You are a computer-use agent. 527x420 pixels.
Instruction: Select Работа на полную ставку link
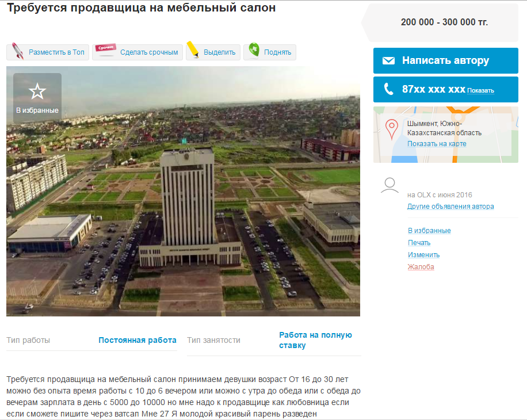(x=315, y=340)
